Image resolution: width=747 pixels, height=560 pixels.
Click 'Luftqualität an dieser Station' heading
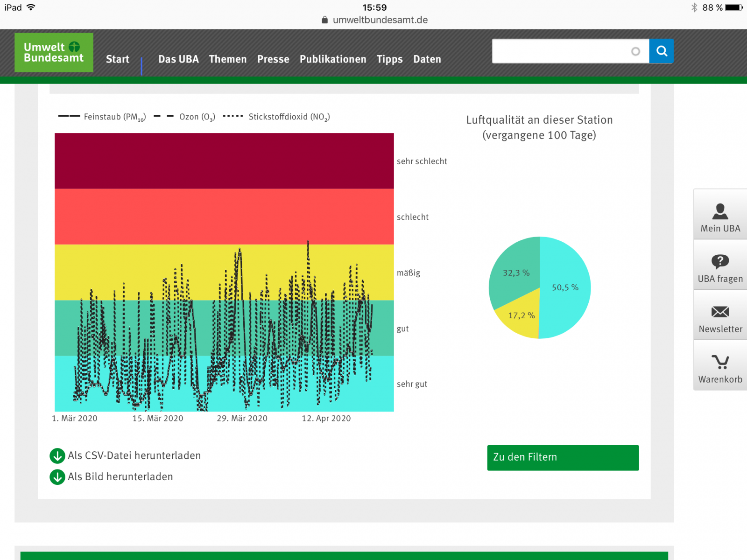tap(539, 120)
